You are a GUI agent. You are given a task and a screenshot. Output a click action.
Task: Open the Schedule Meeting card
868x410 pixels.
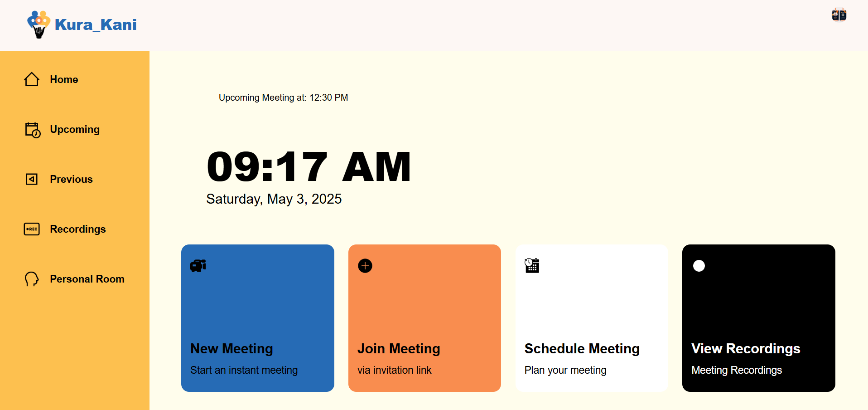coord(592,318)
